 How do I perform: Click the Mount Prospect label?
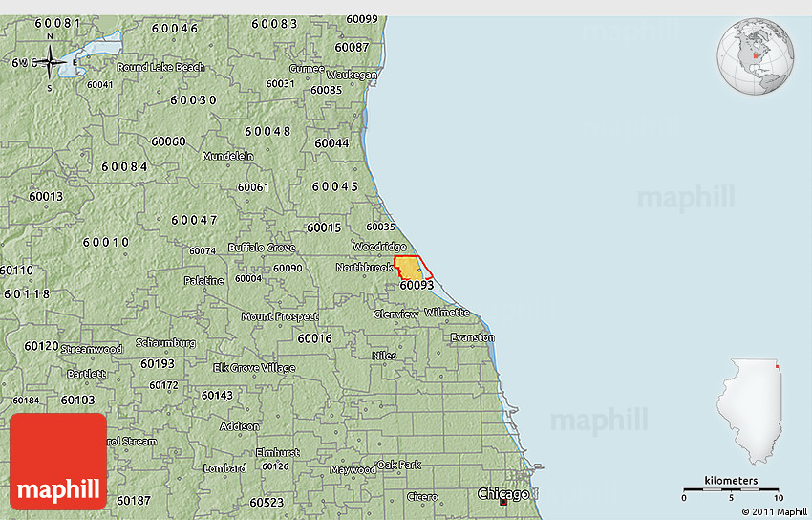coord(279,316)
